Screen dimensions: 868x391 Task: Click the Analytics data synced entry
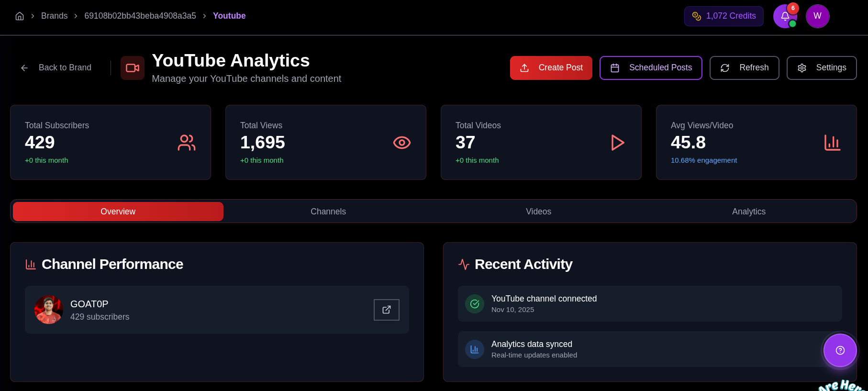[650, 349]
